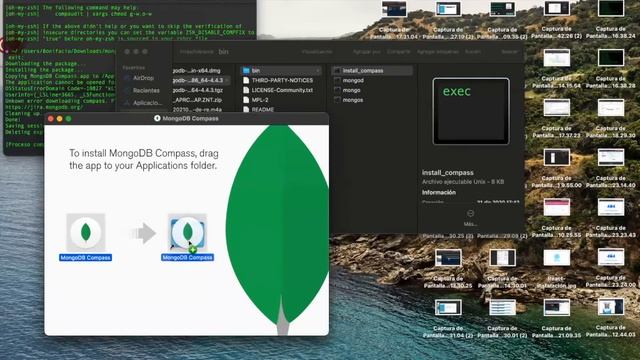Select the .m4a audio file in Finder

click(198, 109)
